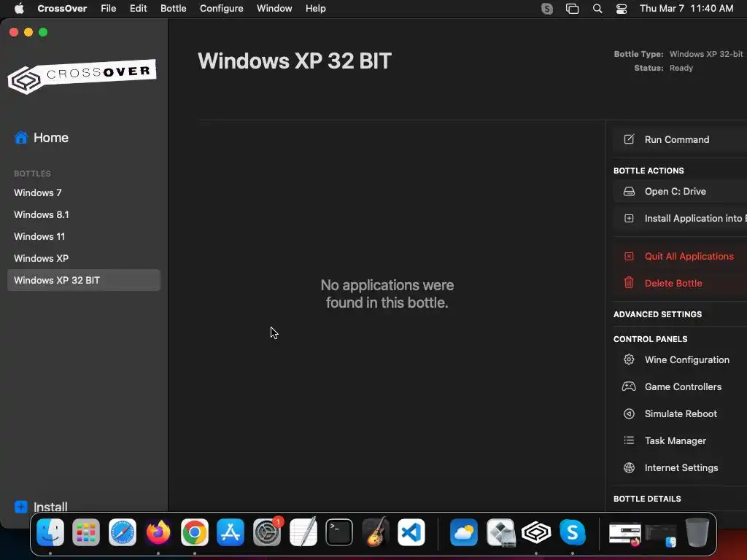Open Finder from the Dock
The width and height of the screenshot is (747, 560).
tap(50, 532)
